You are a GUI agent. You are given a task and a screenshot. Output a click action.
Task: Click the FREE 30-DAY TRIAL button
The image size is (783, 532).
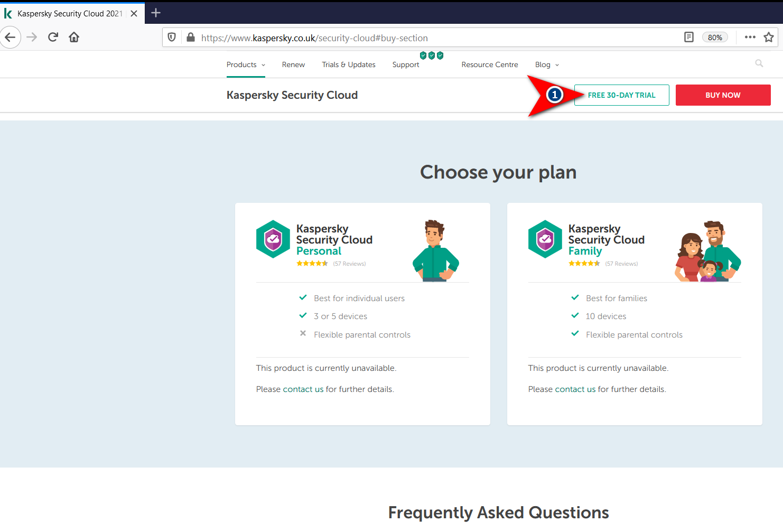pyautogui.click(x=622, y=95)
